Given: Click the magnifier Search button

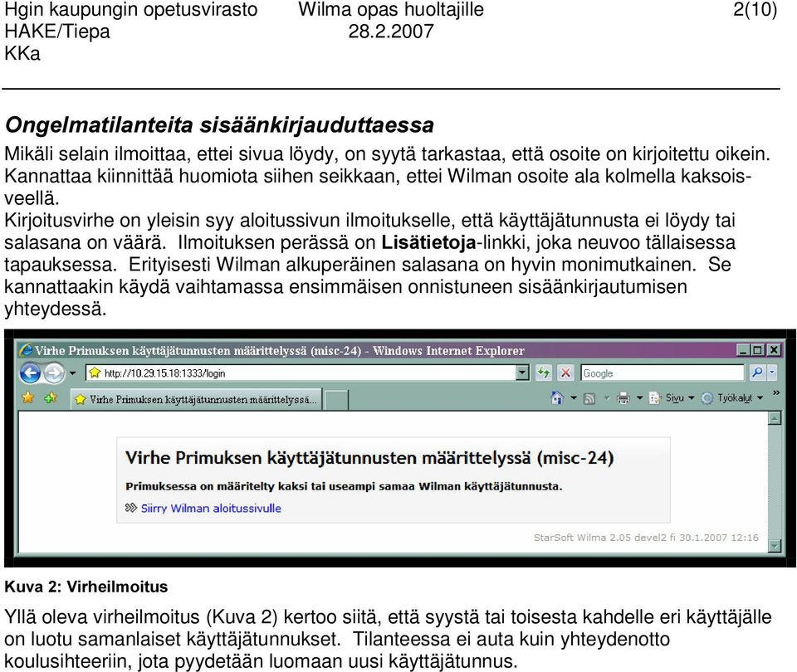Looking at the screenshot, I should pyautogui.click(x=757, y=373).
